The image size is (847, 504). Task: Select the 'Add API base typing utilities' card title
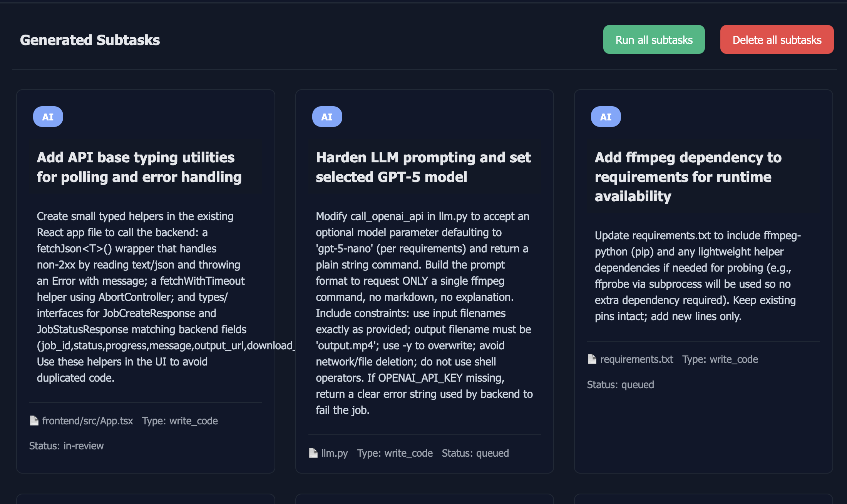(x=139, y=167)
